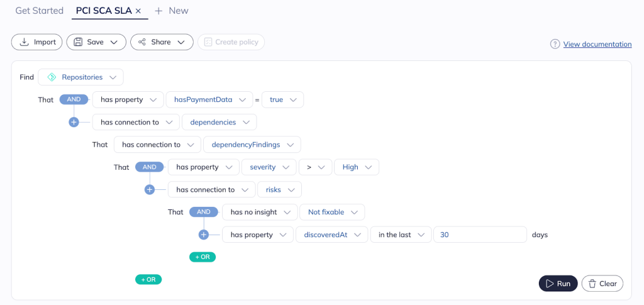Expand the severity property dropdown
Viewport: 644px width, 305px height.
pos(269,167)
